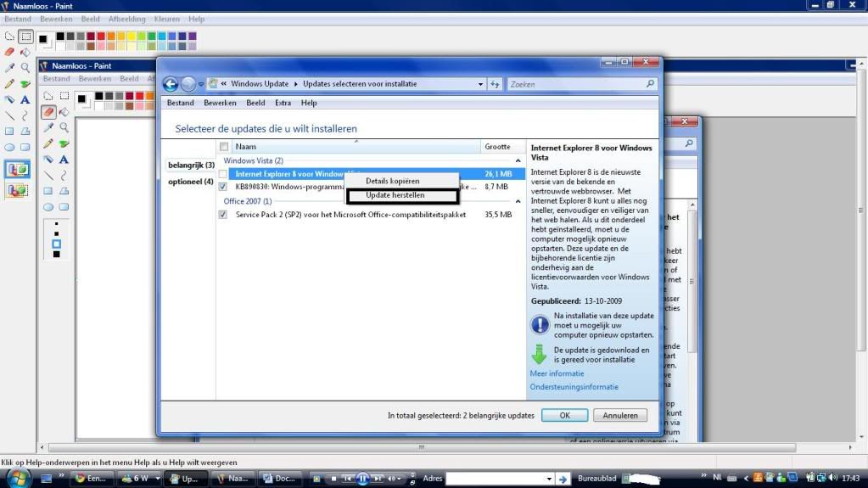The height and width of the screenshot is (488, 868).
Task: Select the Text tool in outer Paint
Action: click(25, 99)
